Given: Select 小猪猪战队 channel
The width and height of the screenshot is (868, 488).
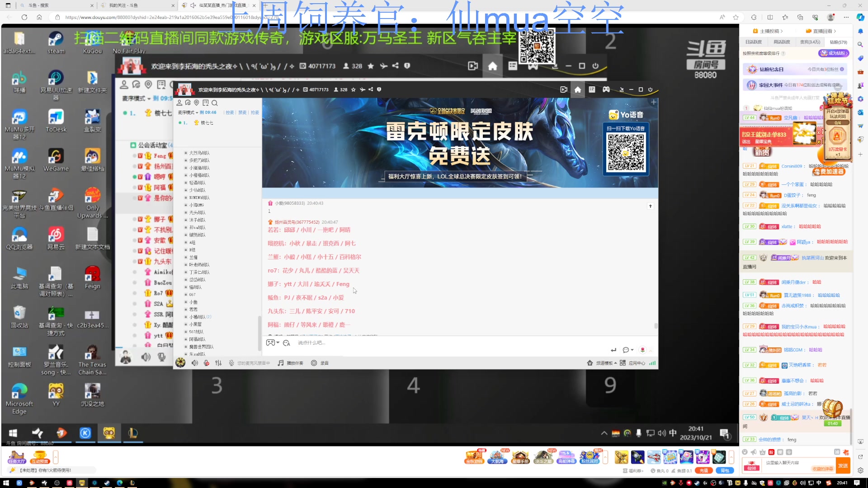Looking at the screenshot, I should point(199,168).
